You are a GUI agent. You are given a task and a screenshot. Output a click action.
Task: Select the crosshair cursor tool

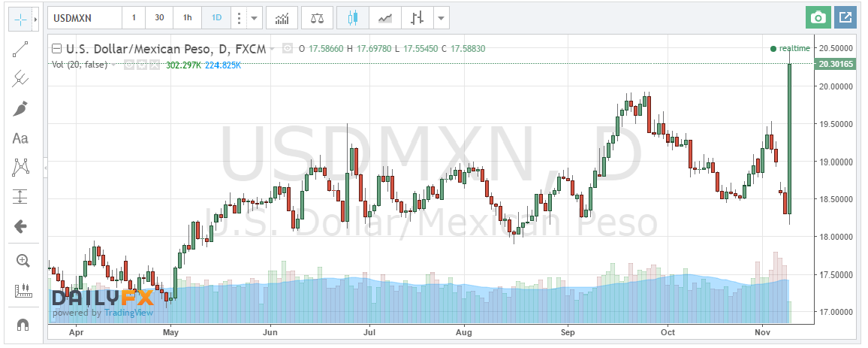[x=20, y=20]
